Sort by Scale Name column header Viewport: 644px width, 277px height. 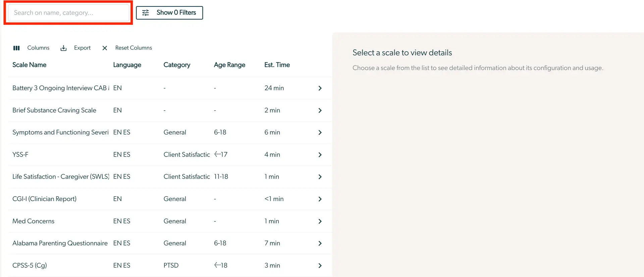(x=30, y=65)
